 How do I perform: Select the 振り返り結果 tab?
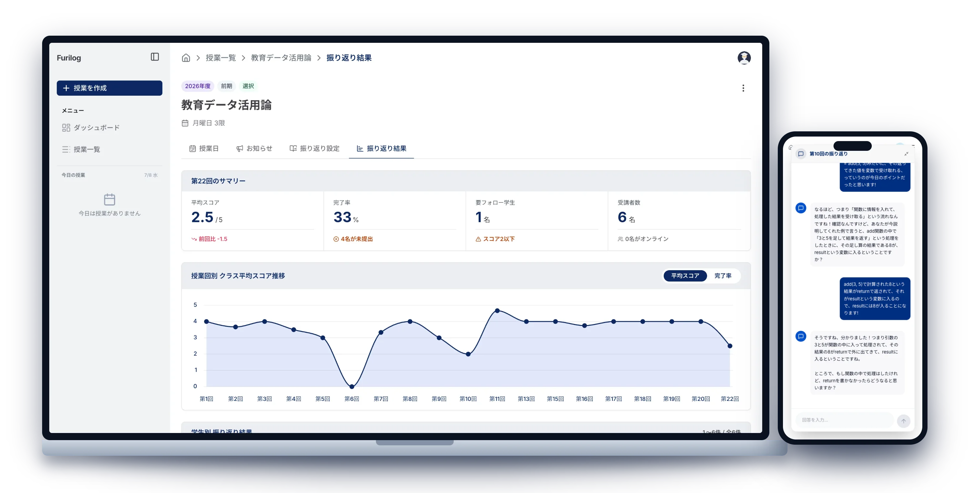pos(381,149)
